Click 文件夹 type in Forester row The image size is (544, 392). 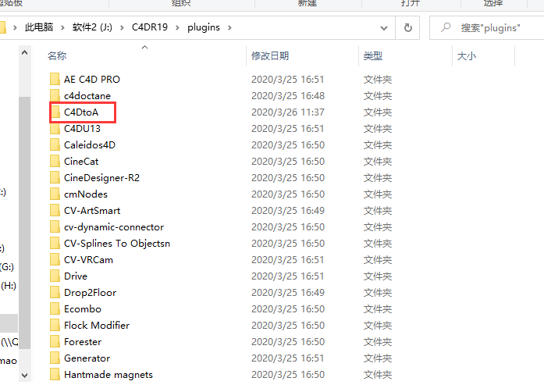378,342
